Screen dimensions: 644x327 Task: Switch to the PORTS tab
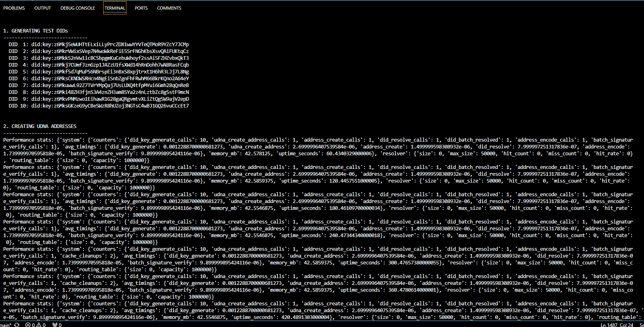point(141,8)
